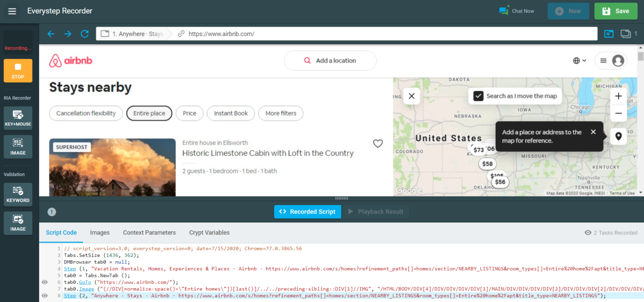
Task: Click the Add a location search field
Action: click(330, 60)
